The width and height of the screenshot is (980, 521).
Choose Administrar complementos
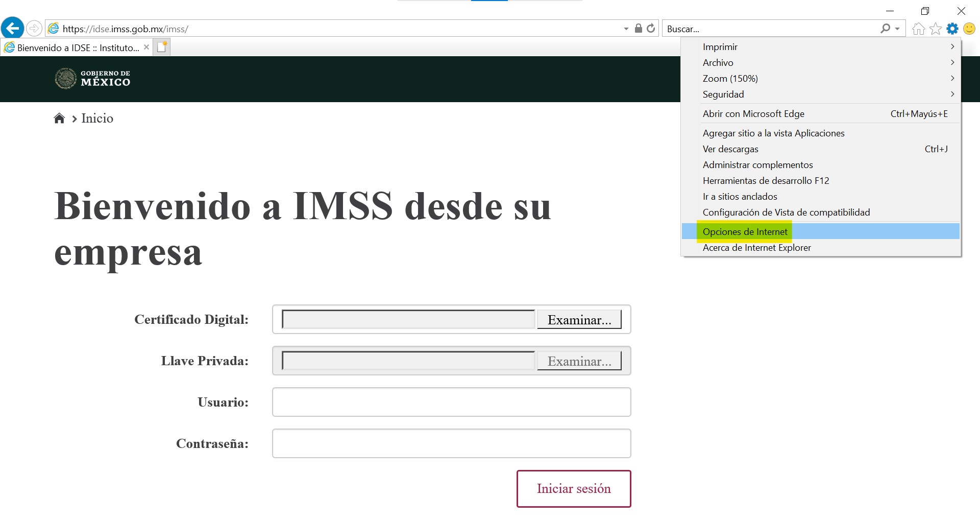point(821,164)
